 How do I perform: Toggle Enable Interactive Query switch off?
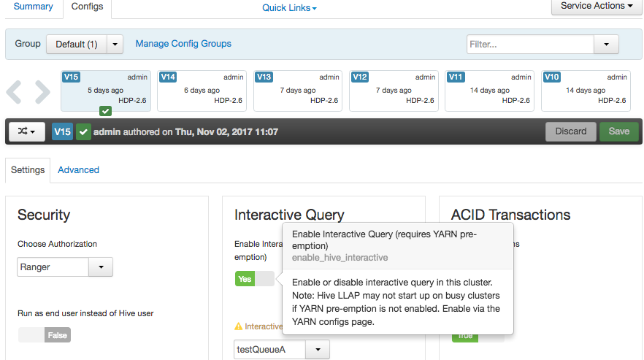click(x=254, y=278)
